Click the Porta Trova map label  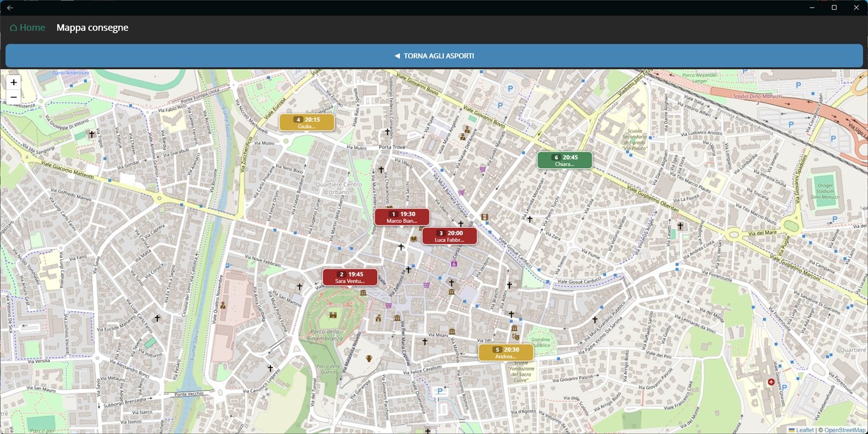coord(392,147)
